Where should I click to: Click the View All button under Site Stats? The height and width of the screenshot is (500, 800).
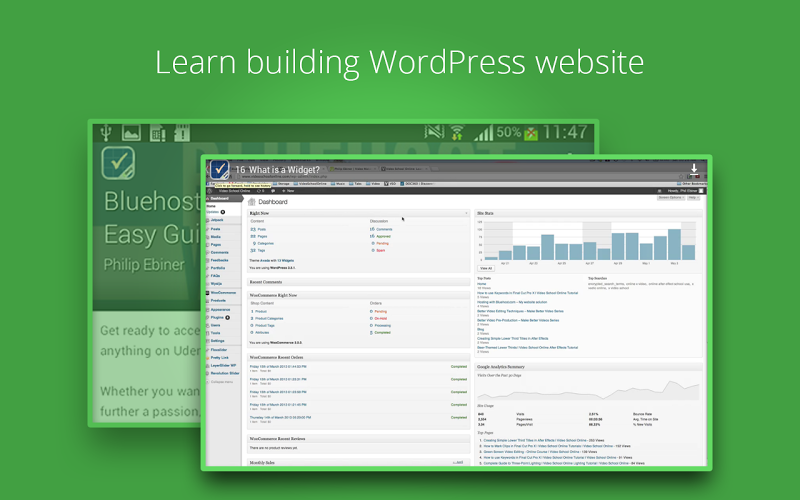coord(486,268)
